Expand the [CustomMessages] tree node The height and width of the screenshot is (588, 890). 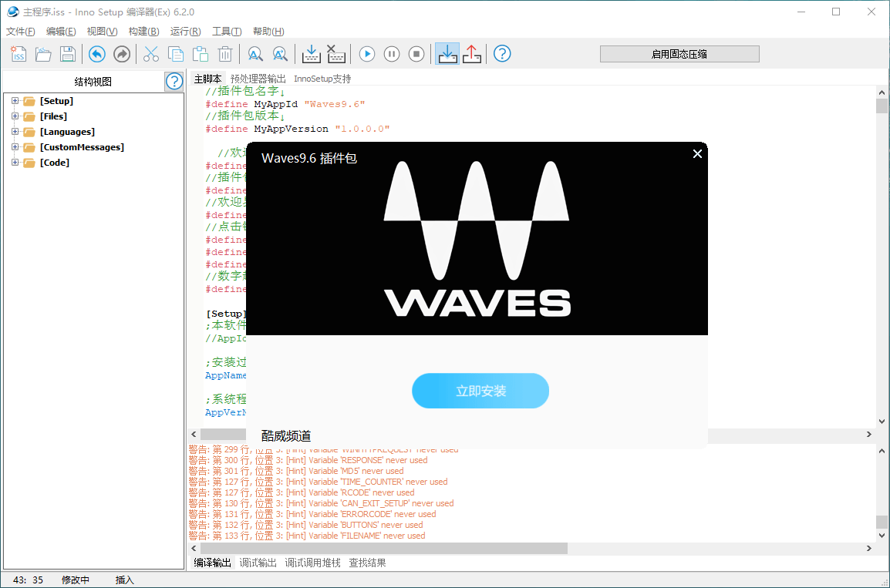click(15, 147)
